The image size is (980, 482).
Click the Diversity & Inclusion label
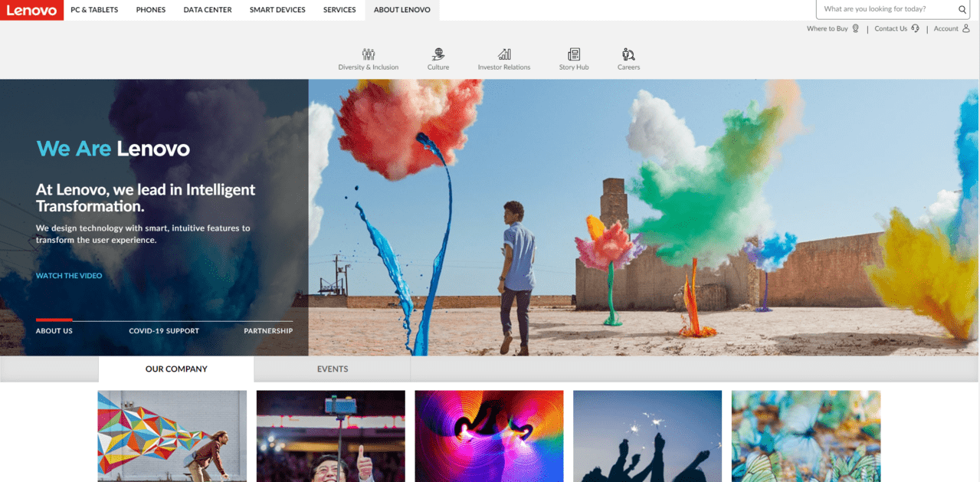[x=369, y=67]
